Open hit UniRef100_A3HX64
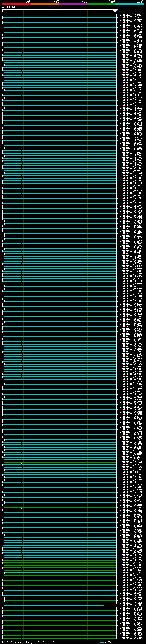Viewport: 146px width, 644px height. tap(131, 32)
